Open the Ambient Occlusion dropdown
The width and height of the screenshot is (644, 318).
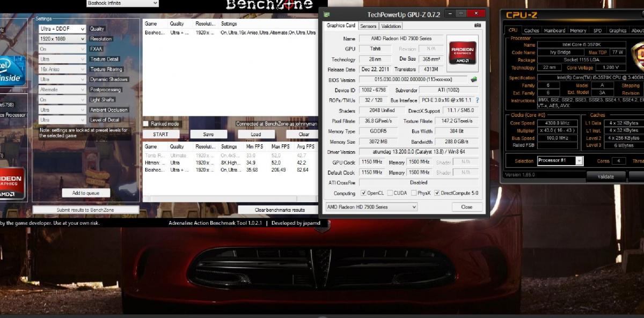[62, 110]
